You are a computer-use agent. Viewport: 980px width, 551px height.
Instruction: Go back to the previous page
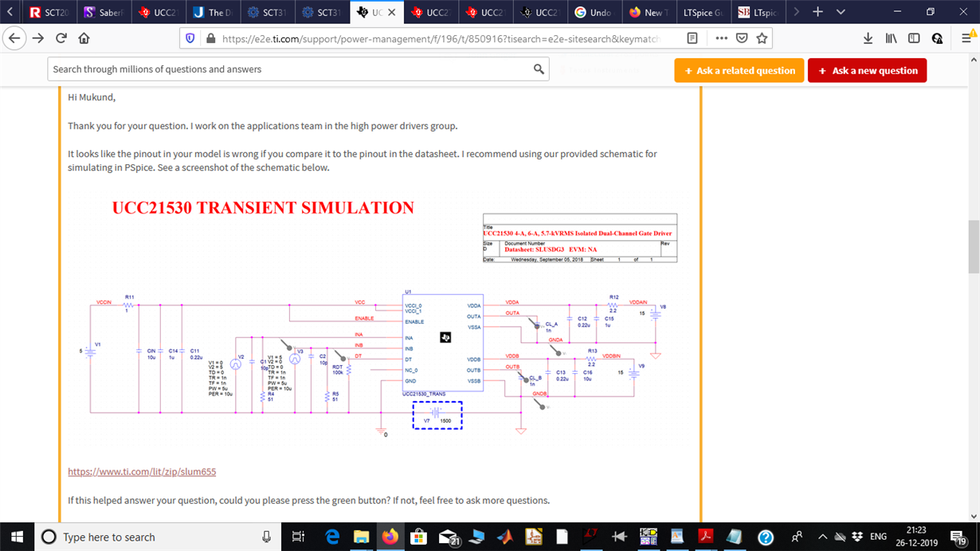coord(14,38)
